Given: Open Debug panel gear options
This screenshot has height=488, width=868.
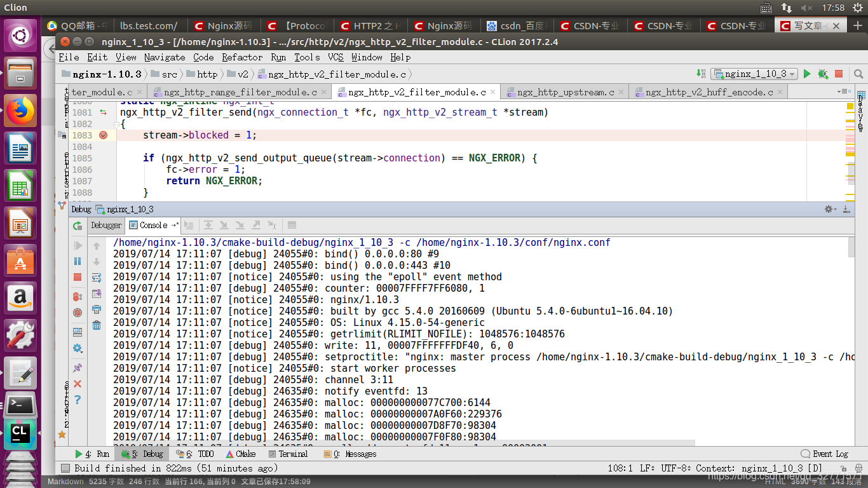Looking at the screenshot, I should [x=830, y=209].
